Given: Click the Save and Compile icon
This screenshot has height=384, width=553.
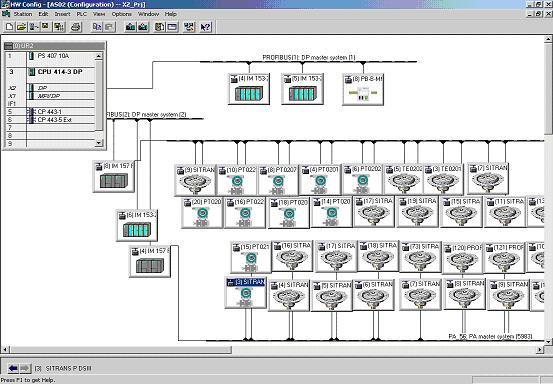Looking at the screenshot, I should 59,27.
